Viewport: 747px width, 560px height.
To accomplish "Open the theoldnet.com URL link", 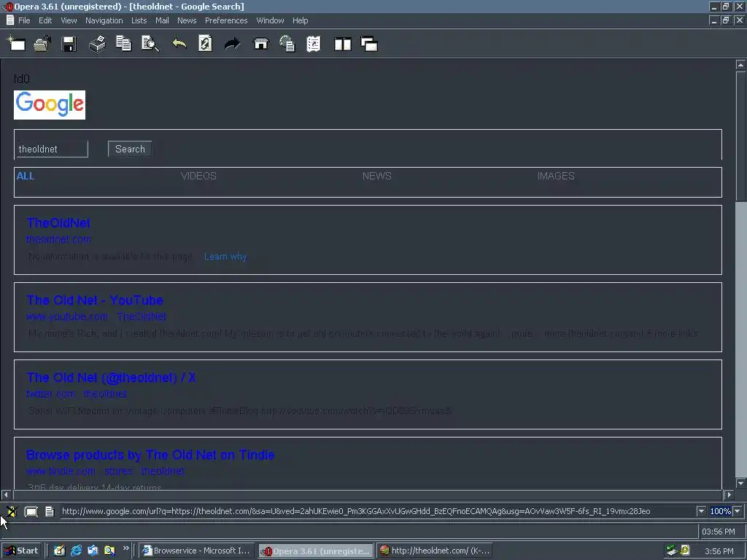I will tap(58, 239).
